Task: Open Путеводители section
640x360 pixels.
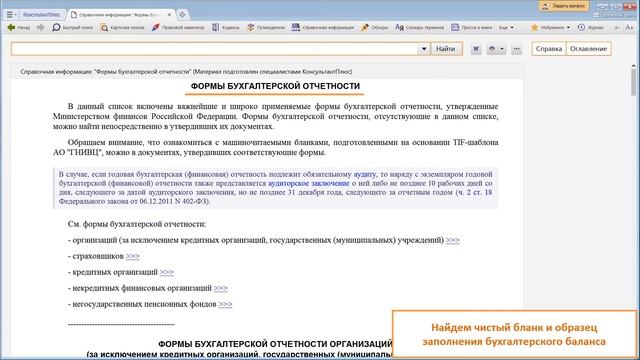Action: click(x=266, y=27)
